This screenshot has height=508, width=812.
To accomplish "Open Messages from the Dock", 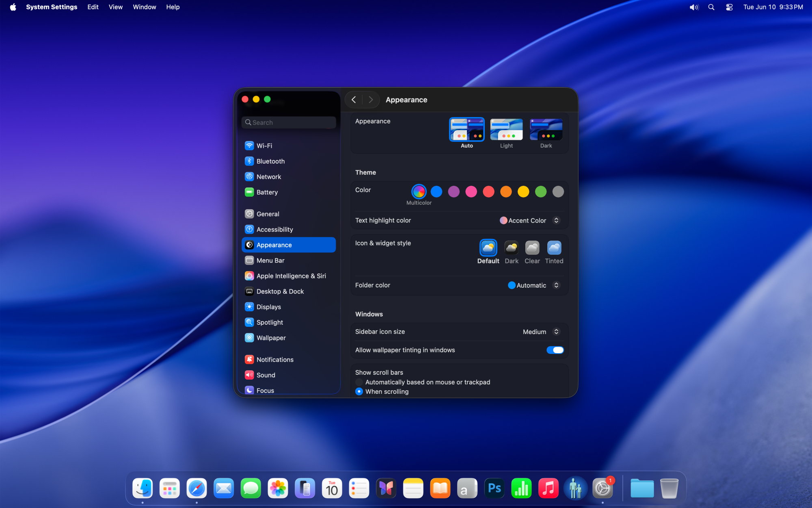I will (x=251, y=488).
